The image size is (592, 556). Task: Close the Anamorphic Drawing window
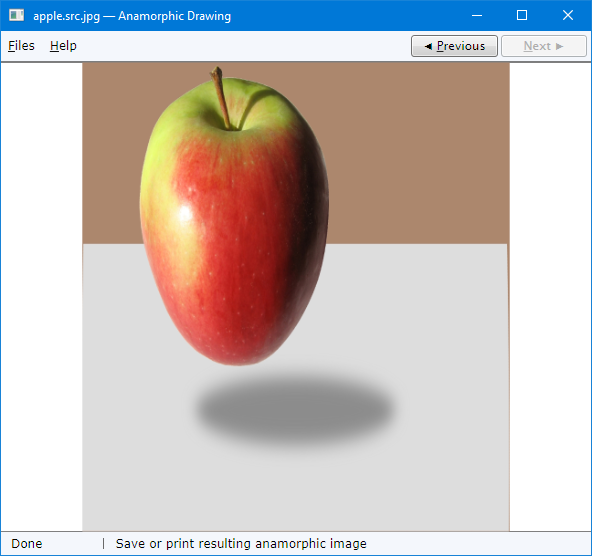[x=567, y=15]
